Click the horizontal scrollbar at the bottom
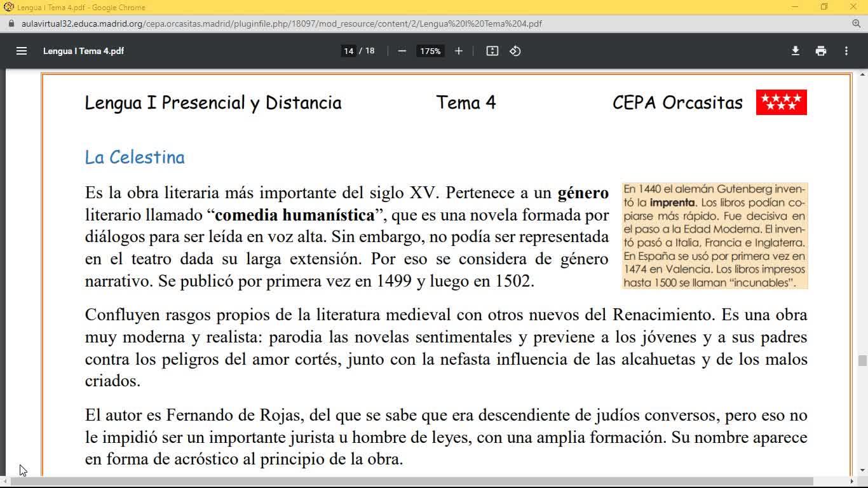 click(412, 481)
